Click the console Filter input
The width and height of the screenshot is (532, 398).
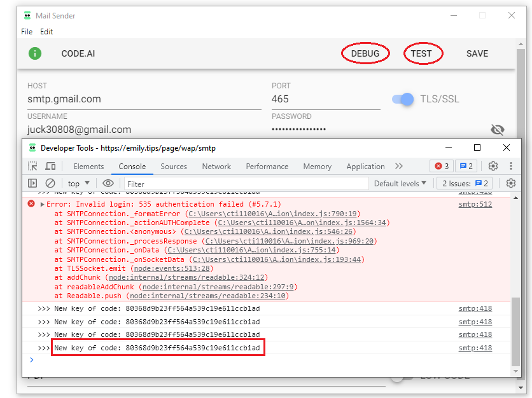[246, 184]
